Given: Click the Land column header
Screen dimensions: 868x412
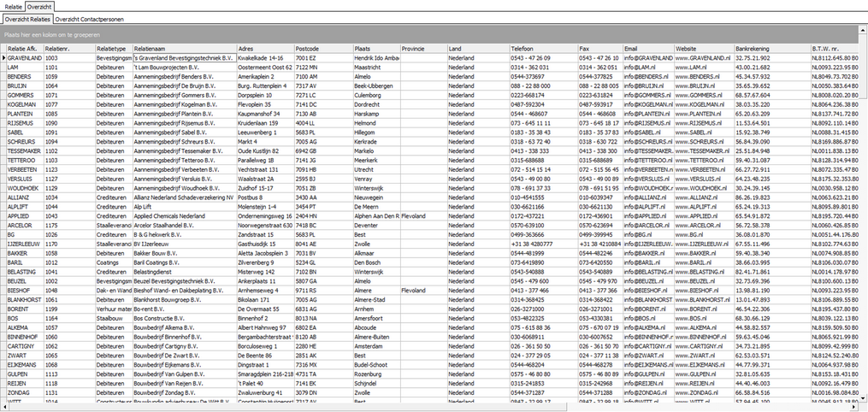Looking at the screenshot, I should [x=478, y=49].
